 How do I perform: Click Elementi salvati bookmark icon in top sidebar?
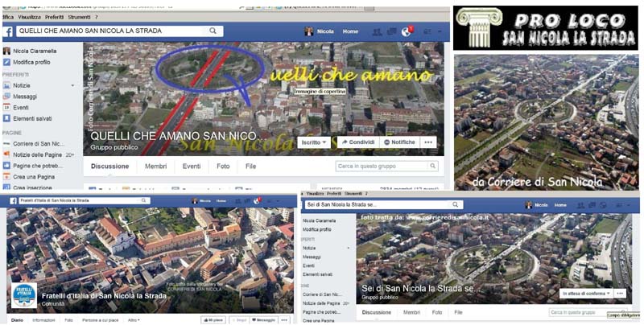pos(6,118)
